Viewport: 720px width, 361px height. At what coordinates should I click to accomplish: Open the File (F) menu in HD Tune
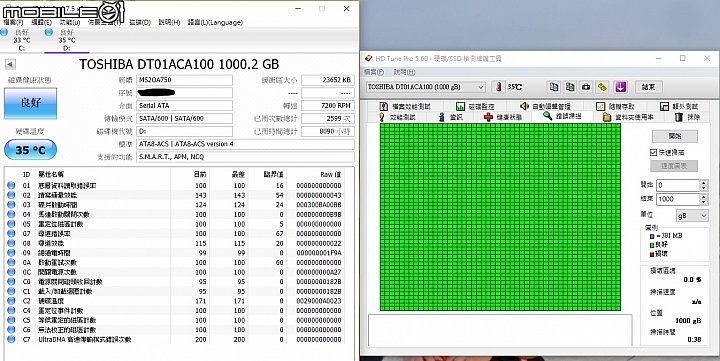pos(374,72)
